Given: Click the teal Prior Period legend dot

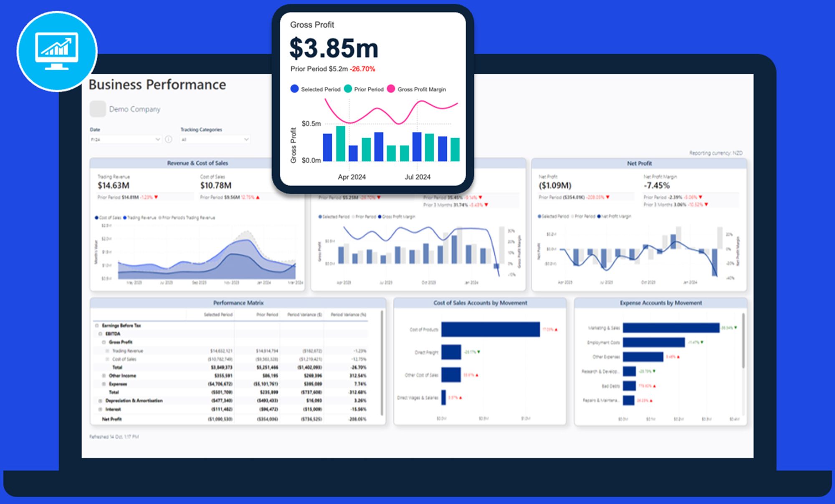Looking at the screenshot, I should pyautogui.click(x=348, y=89).
